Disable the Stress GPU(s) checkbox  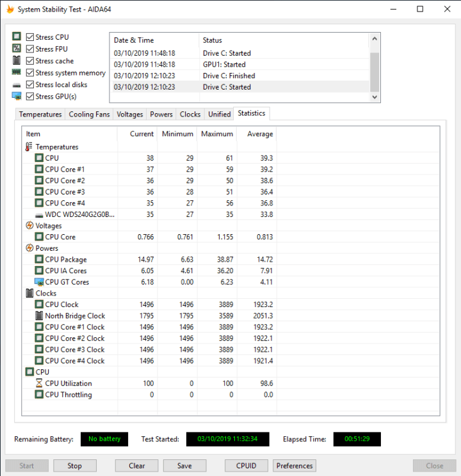tap(30, 97)
